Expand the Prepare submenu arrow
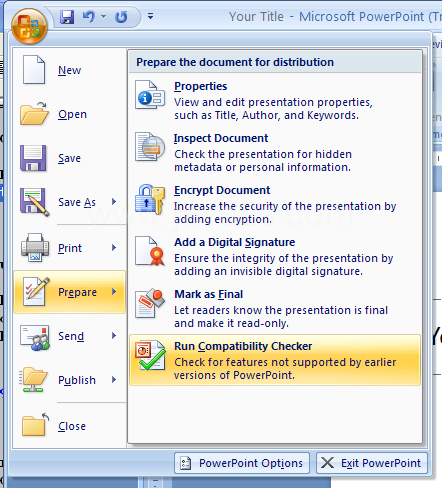 coord(114,292)
